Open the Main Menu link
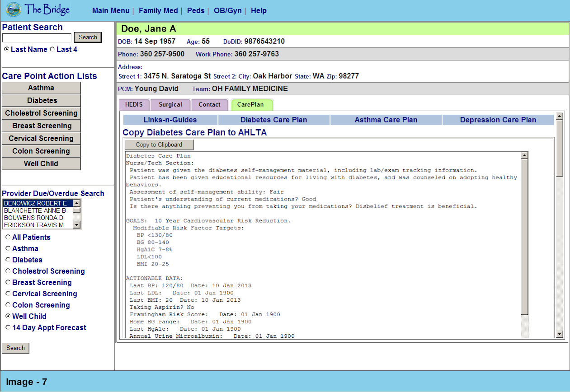The height and width of the screenshot is (392, 570). click(110, 10)
